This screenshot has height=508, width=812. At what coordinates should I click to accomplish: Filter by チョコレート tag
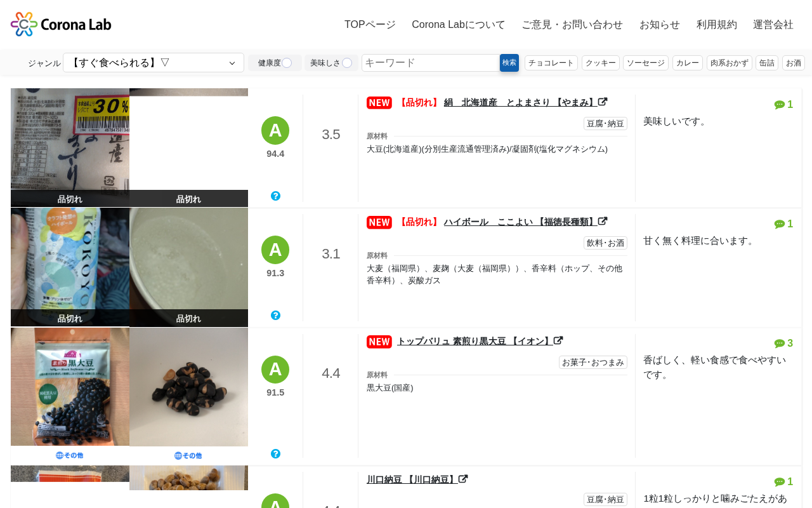(x=551, y=63)
